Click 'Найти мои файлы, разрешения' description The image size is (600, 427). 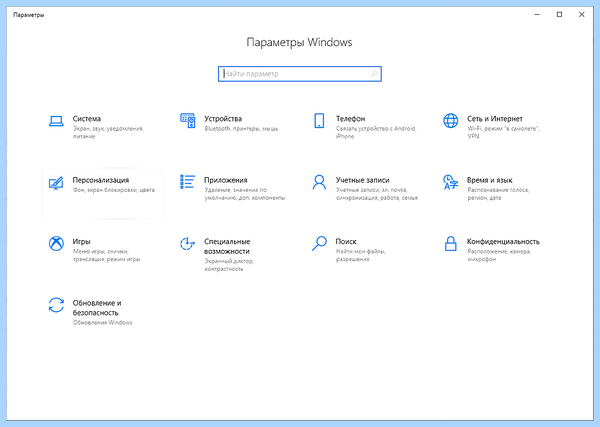pyautogui.click(x=360, y=255)
